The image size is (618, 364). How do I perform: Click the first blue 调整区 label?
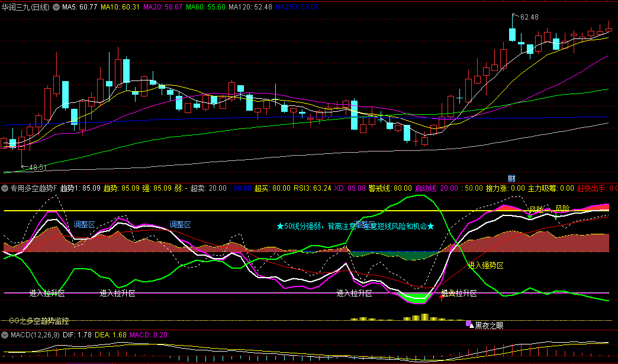coord(85,225)
